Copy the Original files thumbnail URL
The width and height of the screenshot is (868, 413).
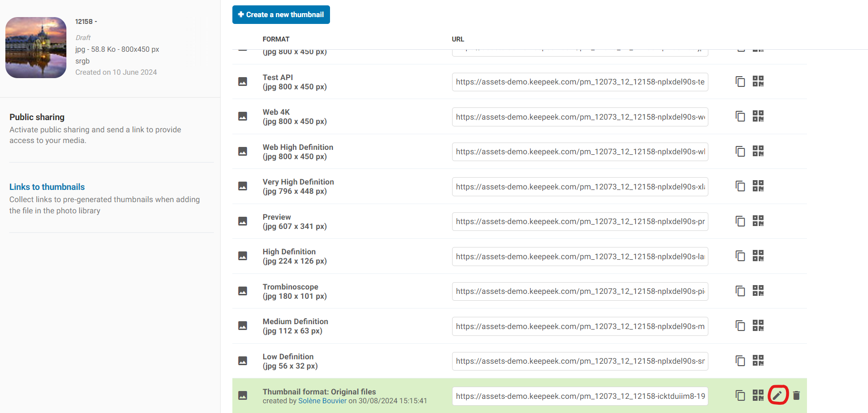[740, 395]
